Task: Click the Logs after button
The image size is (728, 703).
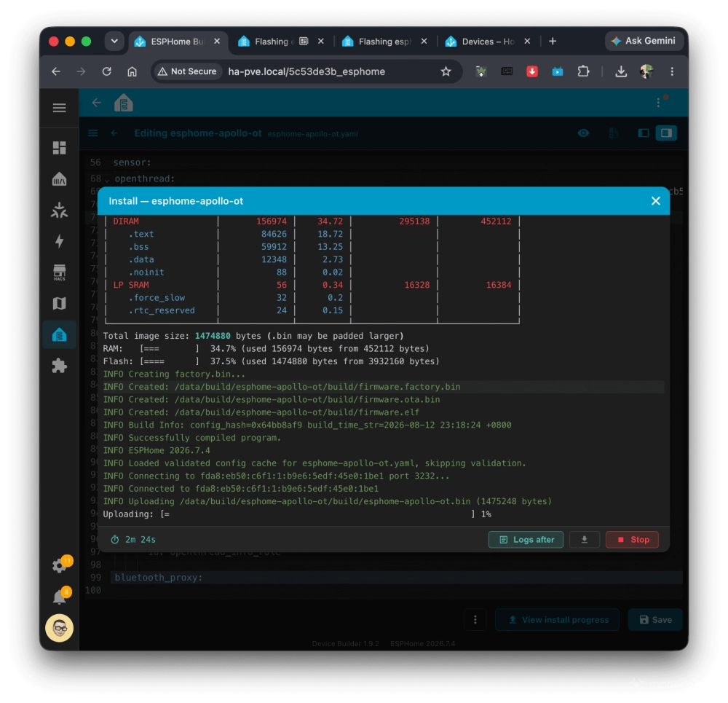Action: [x=526, y=539]
